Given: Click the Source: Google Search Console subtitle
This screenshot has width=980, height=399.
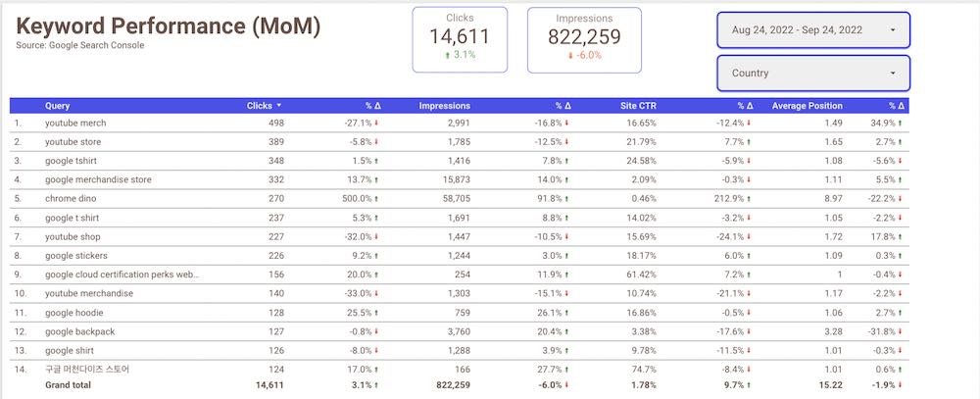Looking at the screenshot, I should (x=80, y=45).
